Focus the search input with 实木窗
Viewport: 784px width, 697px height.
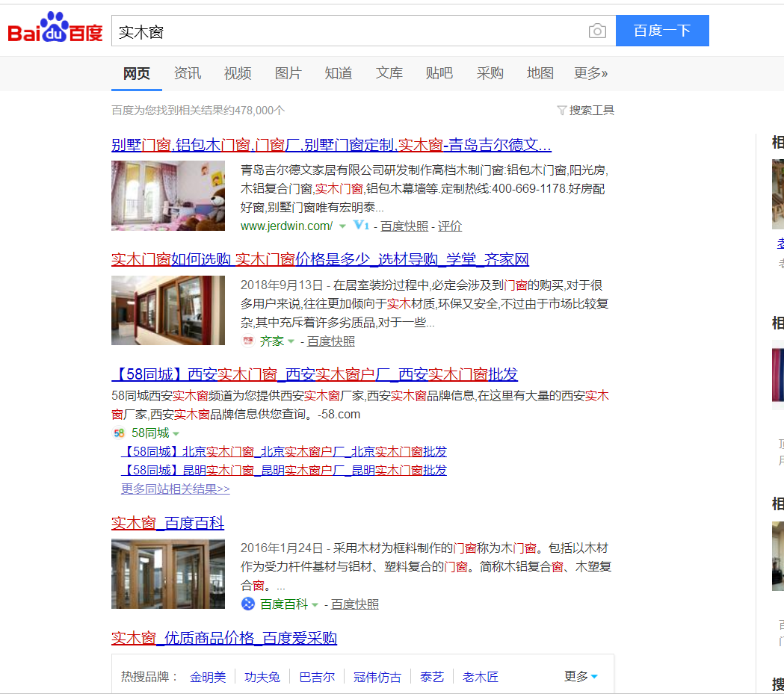pos(350,31)
